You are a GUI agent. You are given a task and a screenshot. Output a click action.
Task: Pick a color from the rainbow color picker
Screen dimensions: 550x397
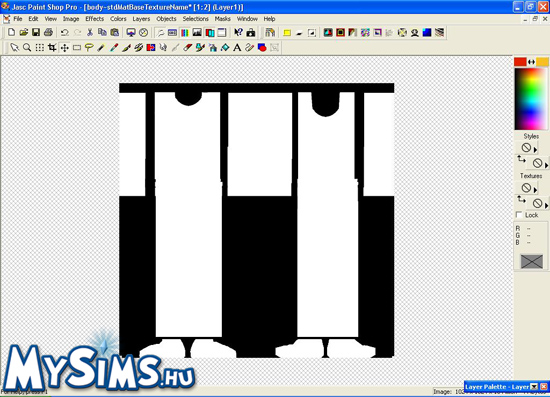pos(531,99)
